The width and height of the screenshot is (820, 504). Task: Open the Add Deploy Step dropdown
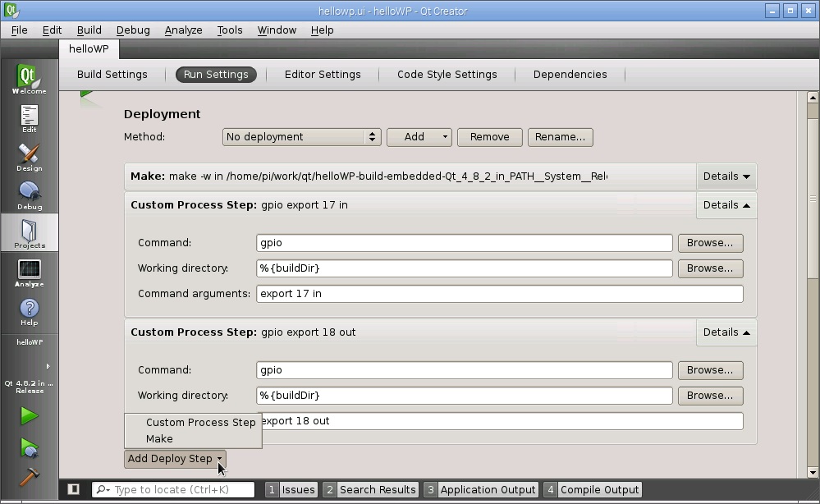point(175,459)
